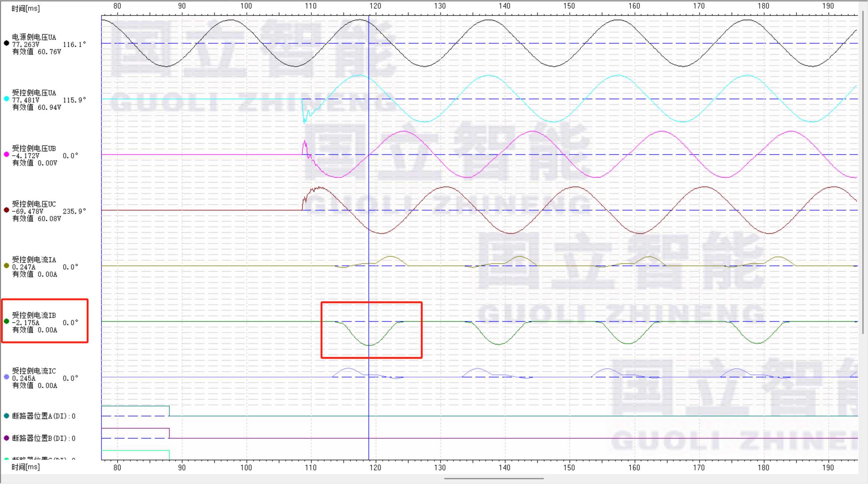The width and height of the screenshot is (868, 484).
Task: Select the 受控侧电流IC channel label
Action: (x=34, y=371)
